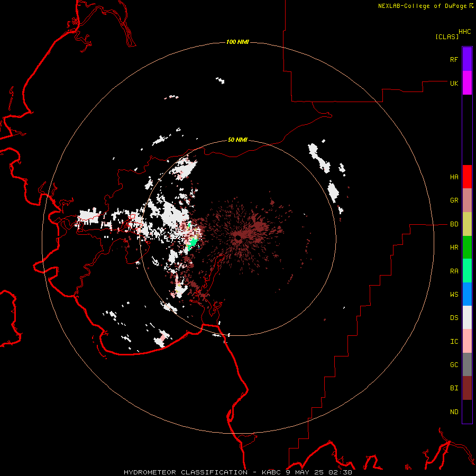Click the 'HR' legend label

pyautogui.click(x=454, y=248)
